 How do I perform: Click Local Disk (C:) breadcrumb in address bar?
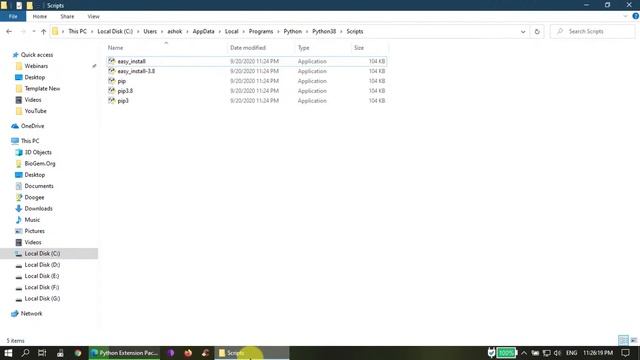(115, 31)
